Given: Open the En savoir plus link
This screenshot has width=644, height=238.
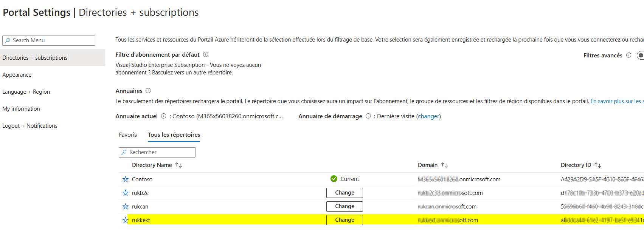Looking at the screenshot, I should (x=617, y=101).
